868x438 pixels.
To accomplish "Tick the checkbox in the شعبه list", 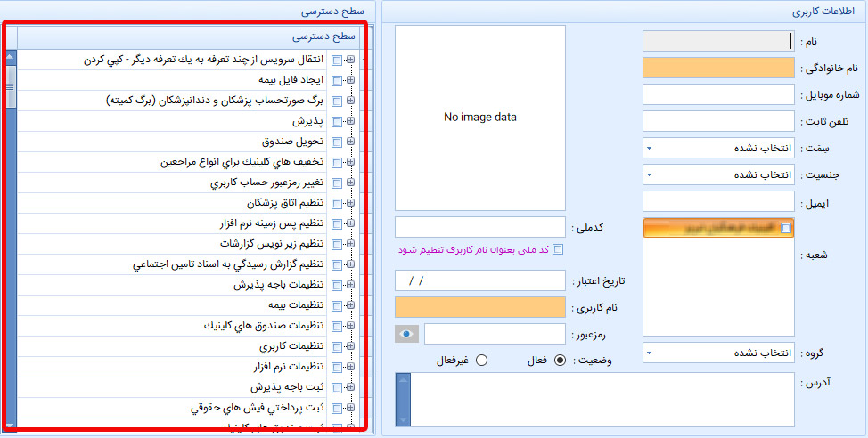I will 785,228.
